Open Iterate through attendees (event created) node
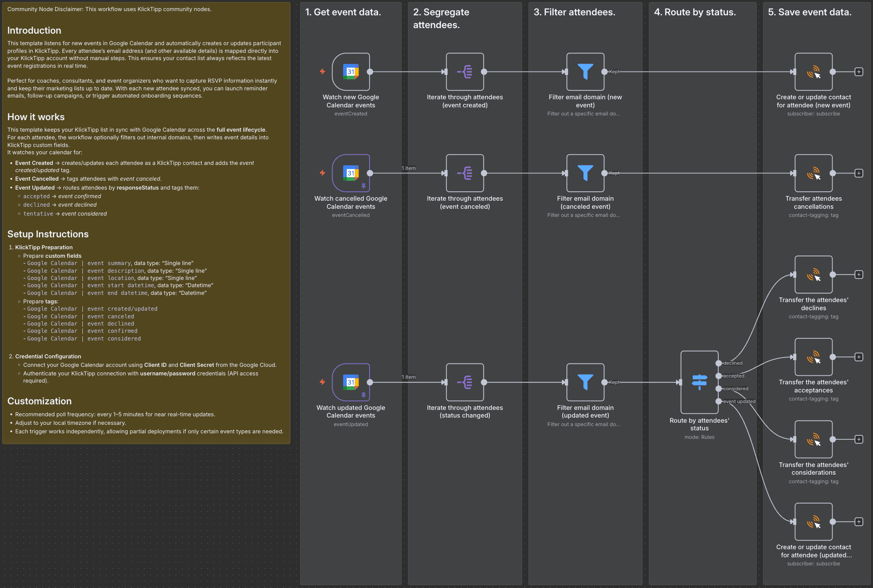The height and width of the screenshot is (588, 873). (x=465, y=72)
